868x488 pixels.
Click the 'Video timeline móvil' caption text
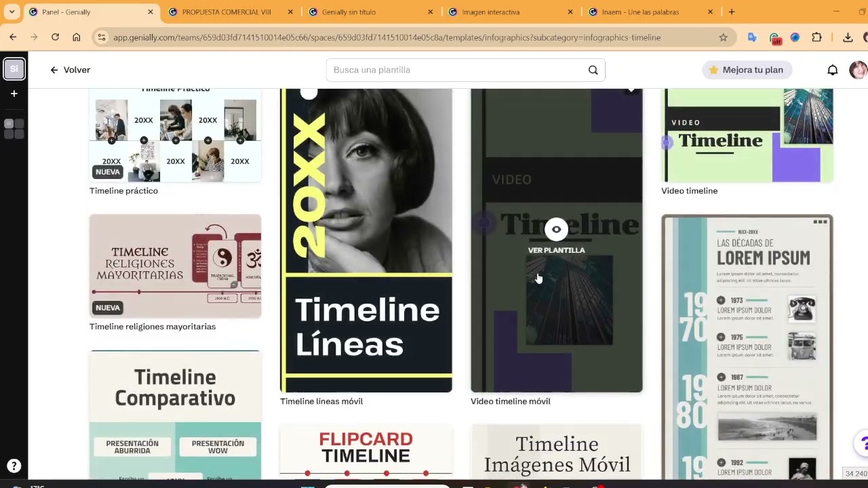(x=511, y=401)
